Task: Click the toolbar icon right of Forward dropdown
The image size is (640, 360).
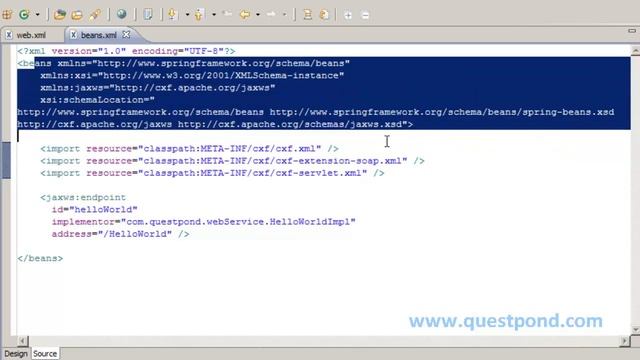Action: (308, 15)
